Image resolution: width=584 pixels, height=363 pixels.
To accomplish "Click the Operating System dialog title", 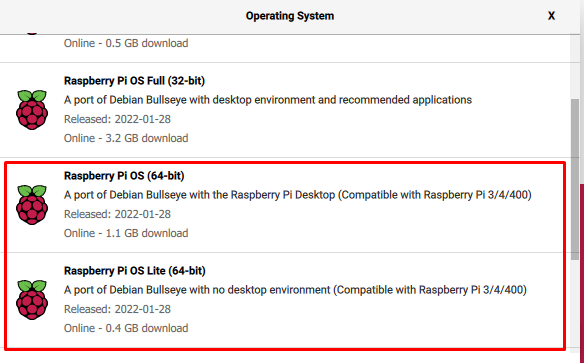I will 290,16.
